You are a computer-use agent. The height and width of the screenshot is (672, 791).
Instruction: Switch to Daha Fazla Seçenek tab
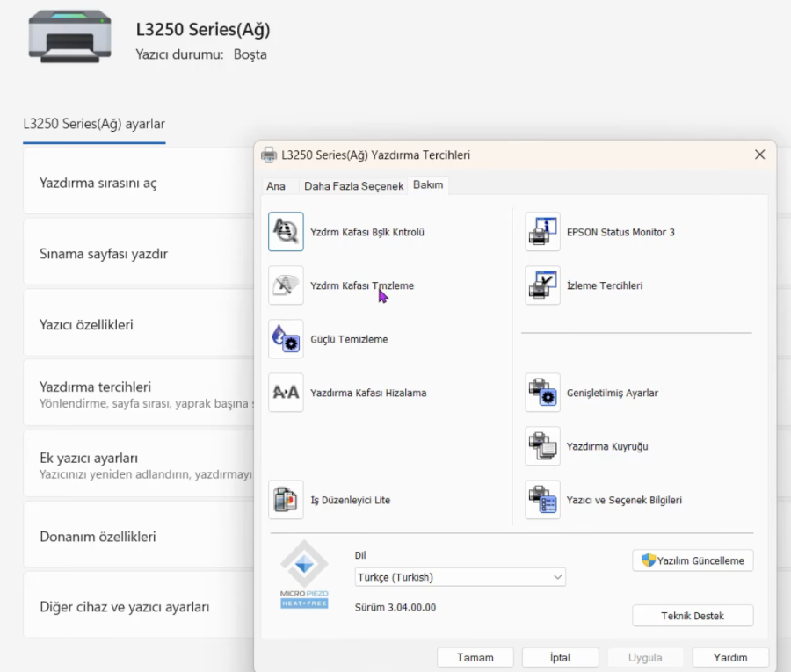click(x=353, y=186)
